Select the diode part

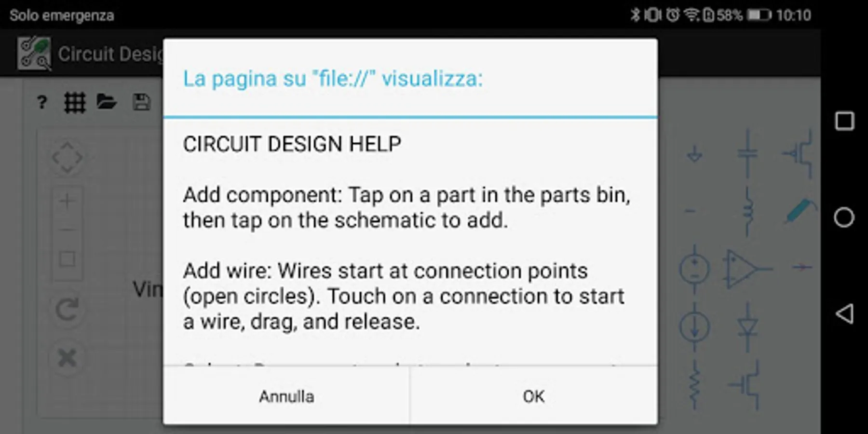(x=747, y=327)
